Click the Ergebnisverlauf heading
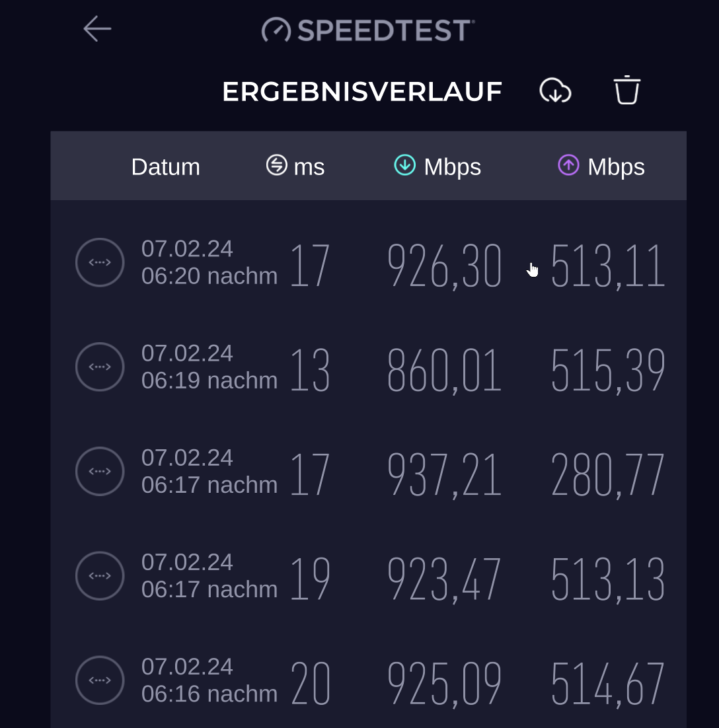 pyautogui.click(x=362, y=91)
